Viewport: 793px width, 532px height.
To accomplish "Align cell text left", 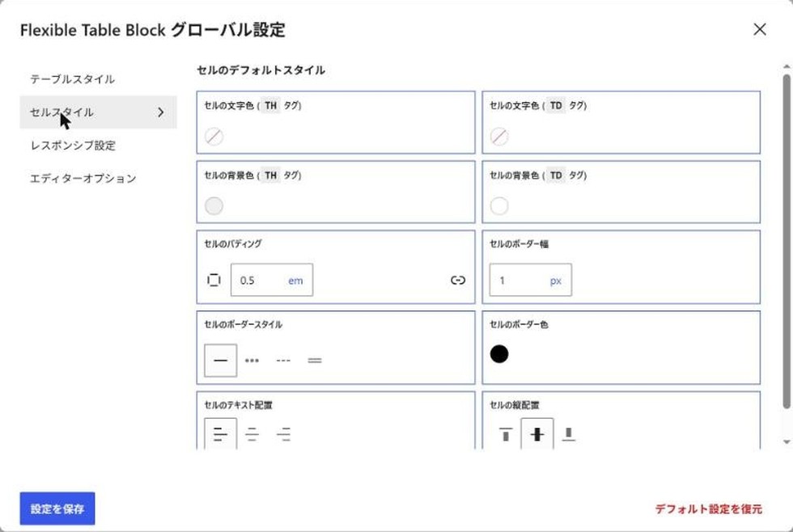I will [x=220, y=433].
